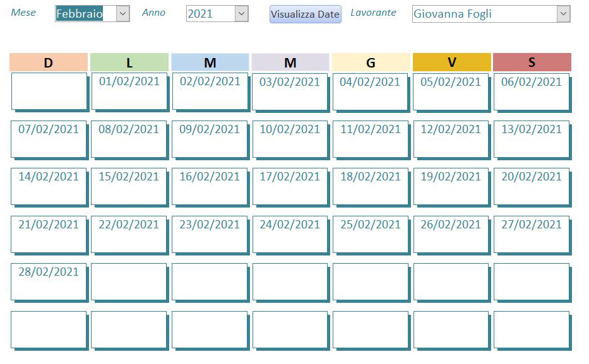Open the Mese dropdown arrow

tap(123, 14)
